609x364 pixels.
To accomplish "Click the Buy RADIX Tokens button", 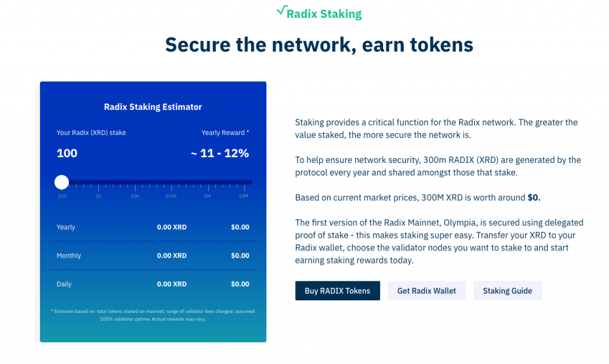I will tap(338, 291).
